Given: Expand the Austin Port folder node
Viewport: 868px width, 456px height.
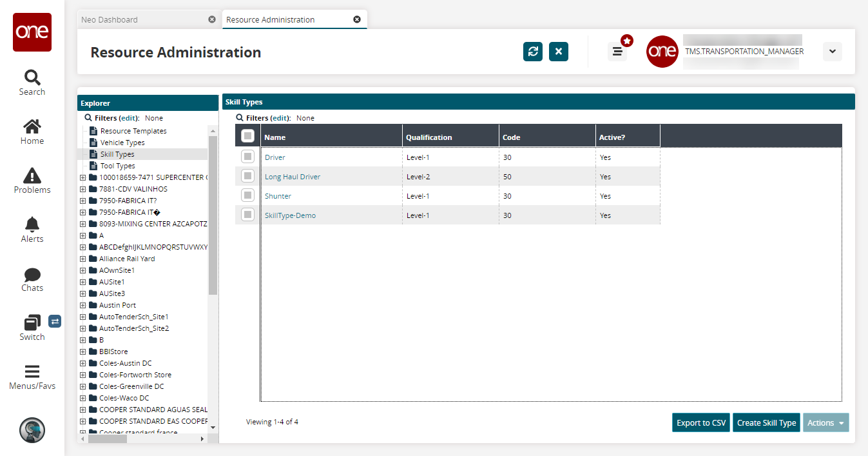Looking at the screenshot, I should click(x=82, y=305).
